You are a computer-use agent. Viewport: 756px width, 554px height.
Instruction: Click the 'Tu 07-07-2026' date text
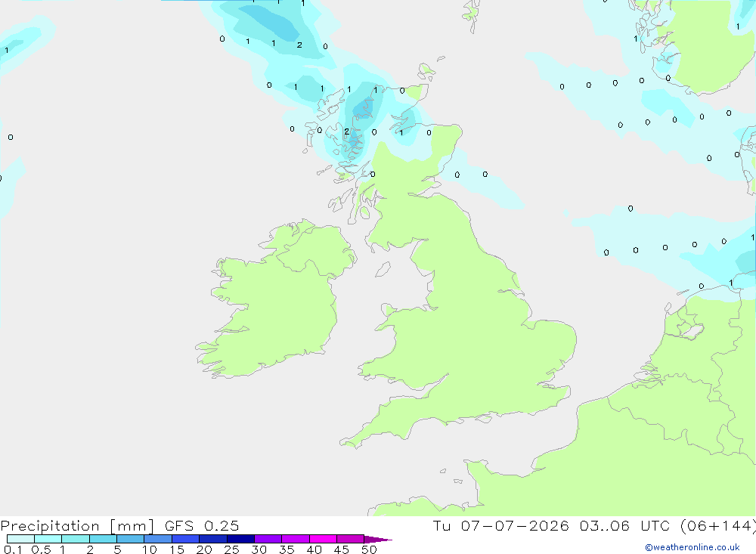click(x=500, y=525)
